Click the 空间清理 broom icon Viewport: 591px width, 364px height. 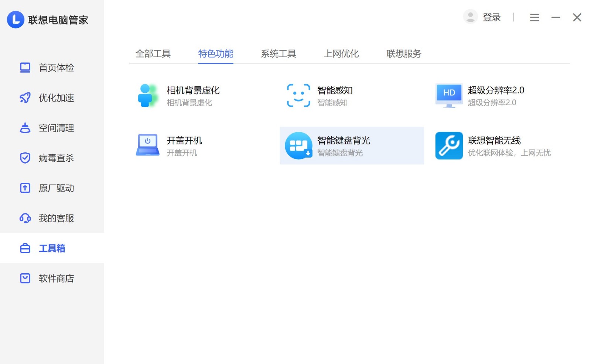point(25,128)
